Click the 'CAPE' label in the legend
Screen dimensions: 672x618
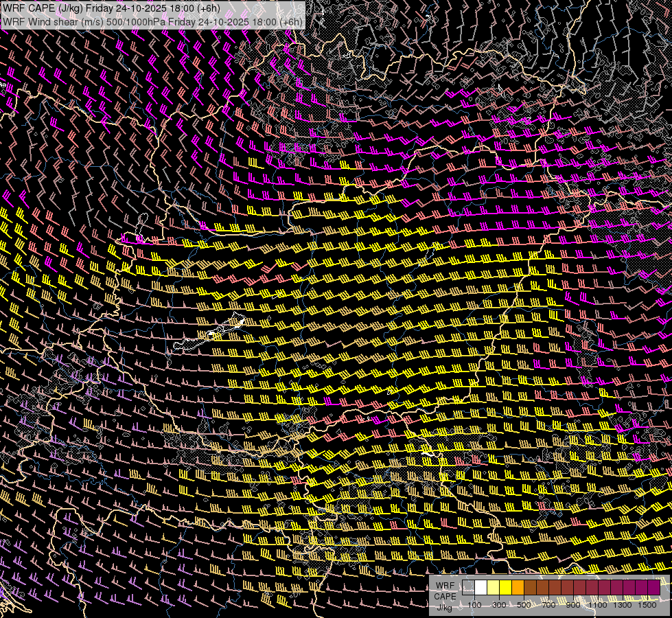pyautogui.click(x=445, y=596)
